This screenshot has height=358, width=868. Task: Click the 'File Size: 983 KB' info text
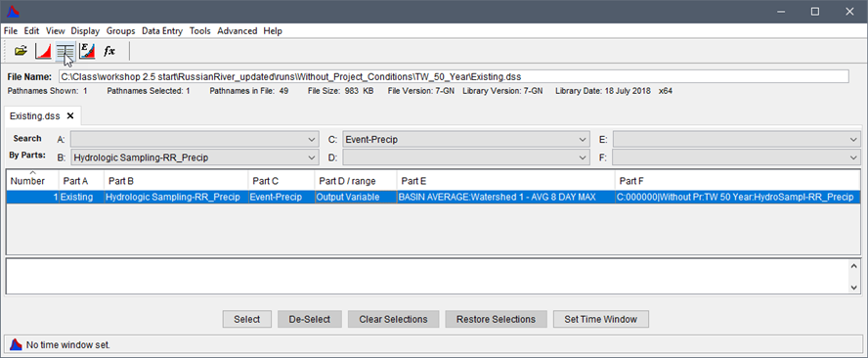pyautogui.click(x=340, y=90)
